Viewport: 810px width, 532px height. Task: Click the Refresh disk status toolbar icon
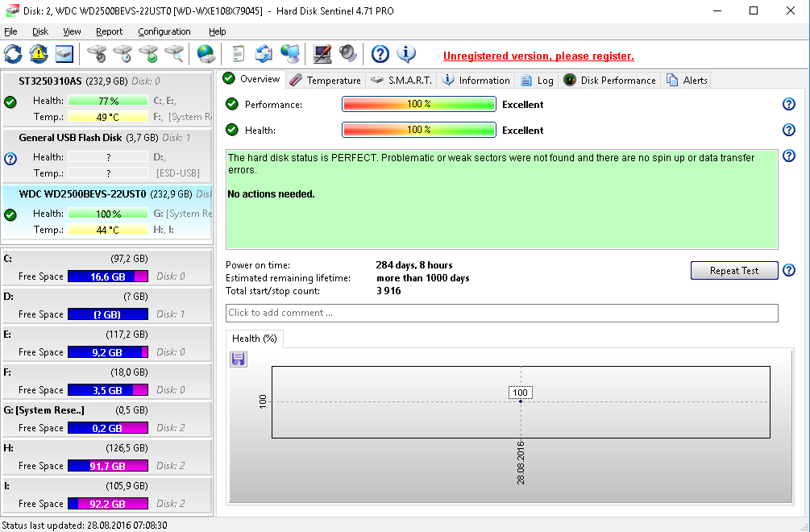(x=14, y=54)
